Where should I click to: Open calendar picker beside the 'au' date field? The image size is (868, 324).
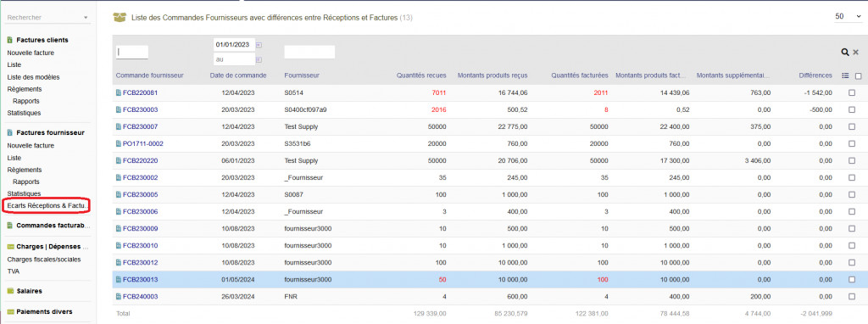[x=259, y=59]
